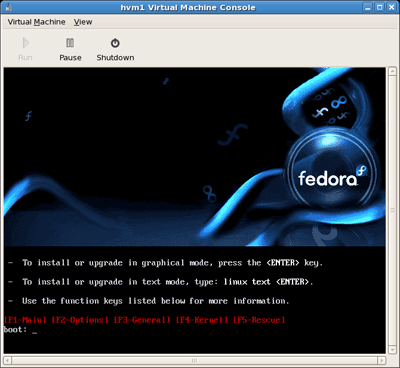The height and width of the screenshot is (368, 400).
Task: Click the [F4-Kernel] text
Action: click(202, 320)
